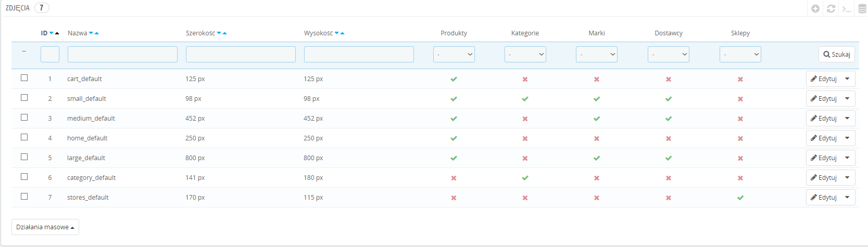Click the database export icon
This screenshot has height=247, width=868.
pos(862,8)
